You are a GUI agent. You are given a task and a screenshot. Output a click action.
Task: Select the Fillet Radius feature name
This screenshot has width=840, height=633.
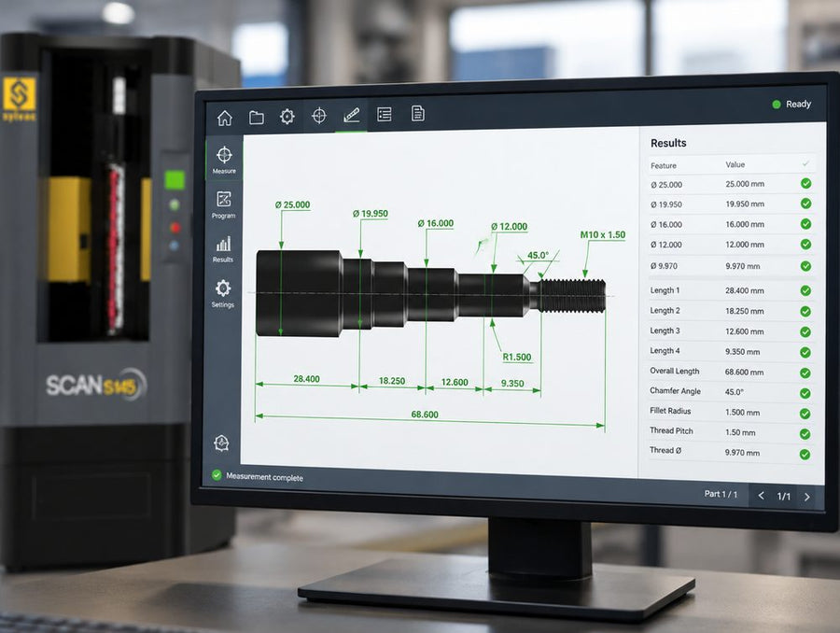(670, 411)
